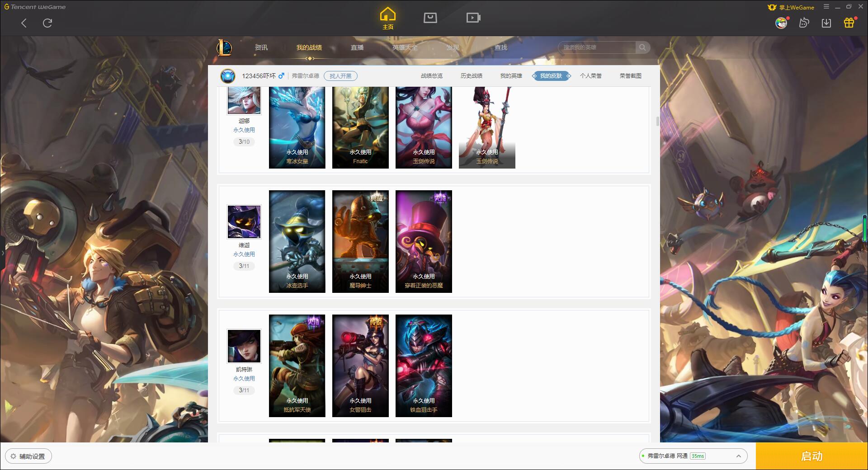Open the gift box icon

click(849, 23)
